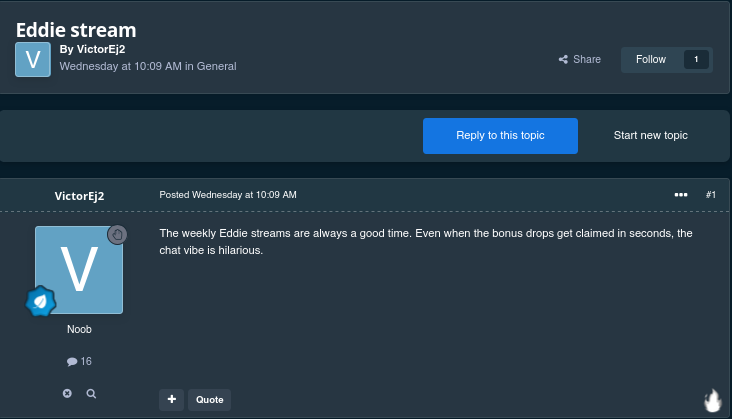Click the speech bubble post count 16

click(79, 361)
